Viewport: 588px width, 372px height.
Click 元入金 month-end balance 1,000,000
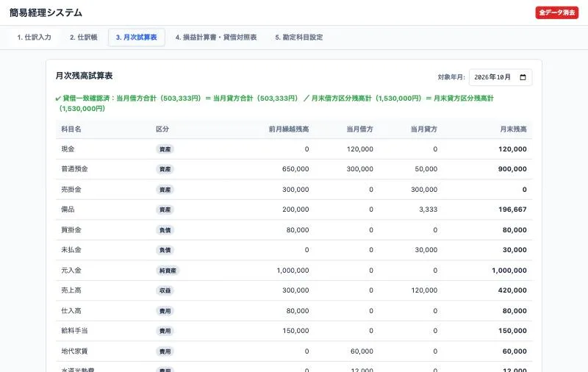pos(509,271)
